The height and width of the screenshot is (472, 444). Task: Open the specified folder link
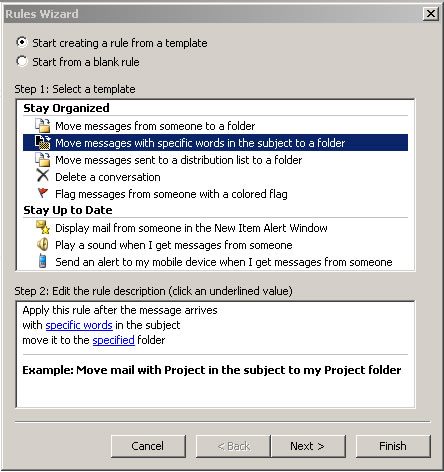click(114, 340)
